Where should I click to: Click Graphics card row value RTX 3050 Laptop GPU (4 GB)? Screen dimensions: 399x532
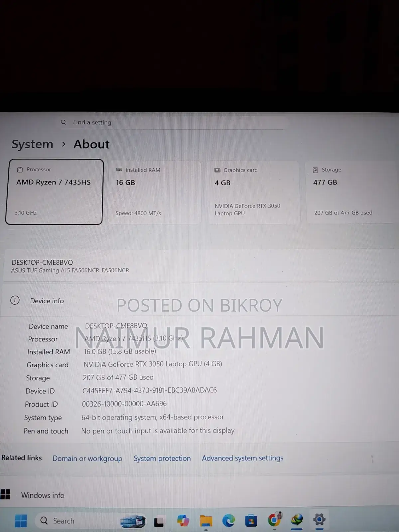tap(153, 364)
